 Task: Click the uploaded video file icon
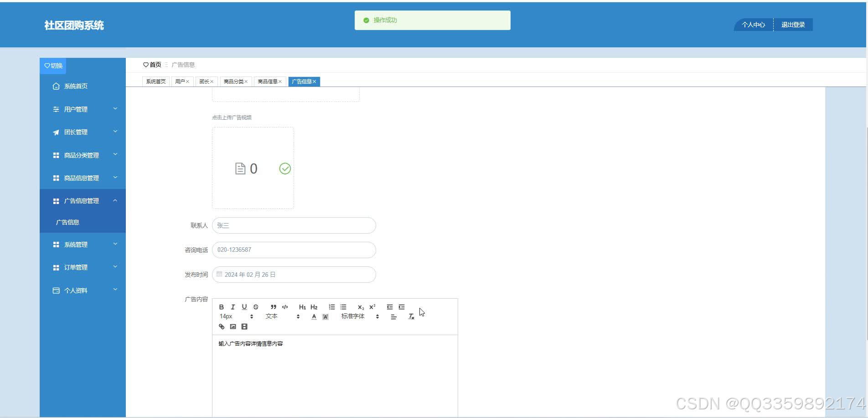pyautogui.click(x=240, y=168)
